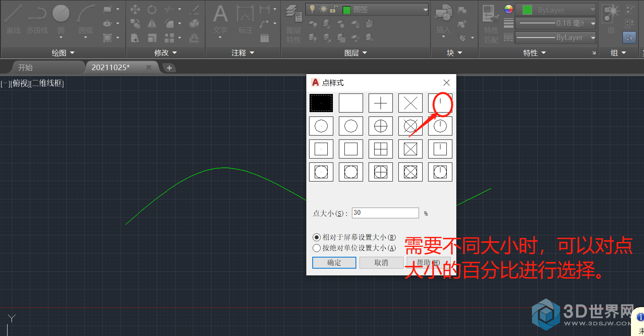Image resolution: width=644 pixels, height=336 pixels.
Task: Click the Dimension tool
Action: pyautogui.click(x=245, y=19)
